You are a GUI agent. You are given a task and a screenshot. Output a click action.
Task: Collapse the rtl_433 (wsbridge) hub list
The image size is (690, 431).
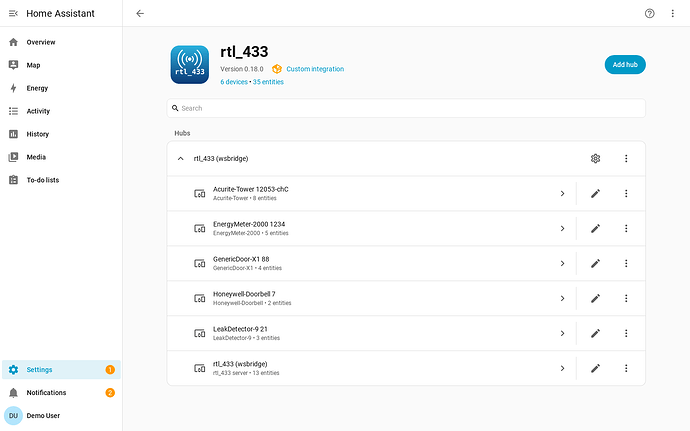click(180, 158)
